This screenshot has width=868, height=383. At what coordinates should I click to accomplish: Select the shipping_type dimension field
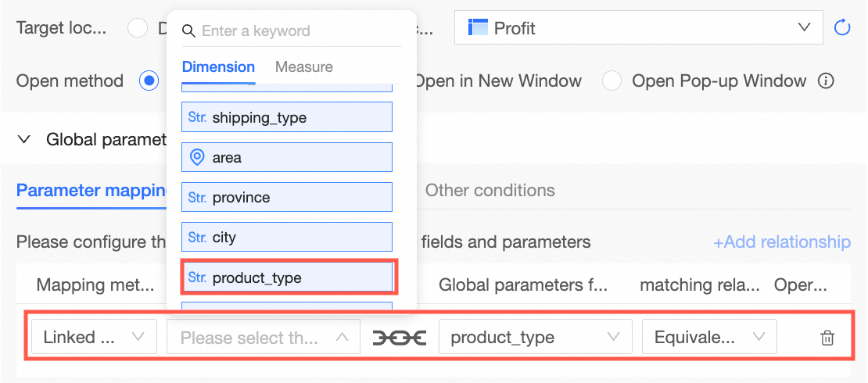(287, 117)
